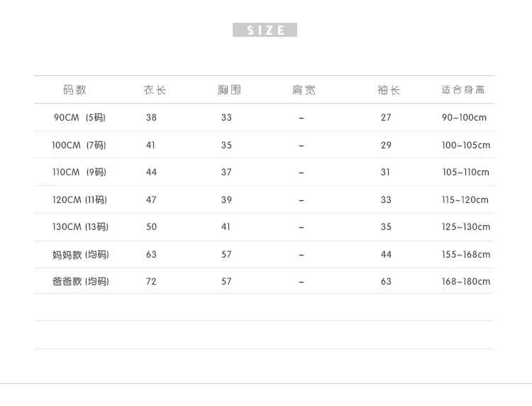Image resolution: width=532 pixels, height=406 pixels.
Task: Click chest value 41 in 130CM row
Action: point(226,226)
